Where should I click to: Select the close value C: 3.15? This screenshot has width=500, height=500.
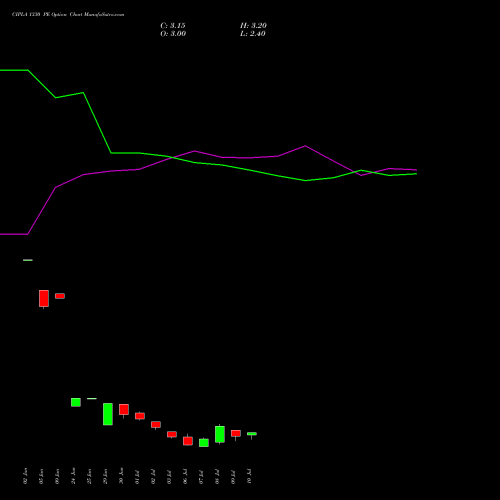tap(173, 26)
